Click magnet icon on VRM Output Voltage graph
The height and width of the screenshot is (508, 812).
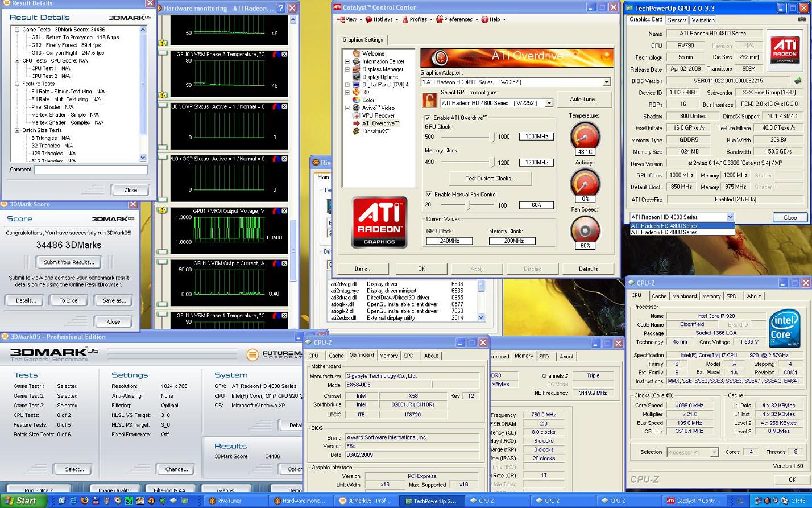pos(276,211)
